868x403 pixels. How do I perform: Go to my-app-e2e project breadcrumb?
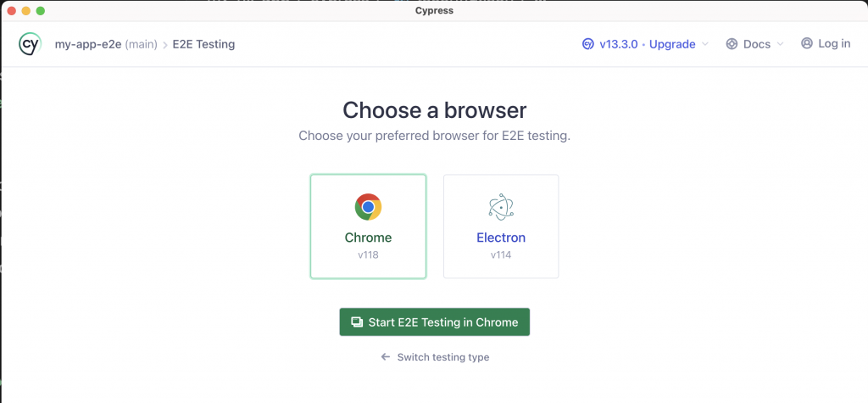pos(88,44)
